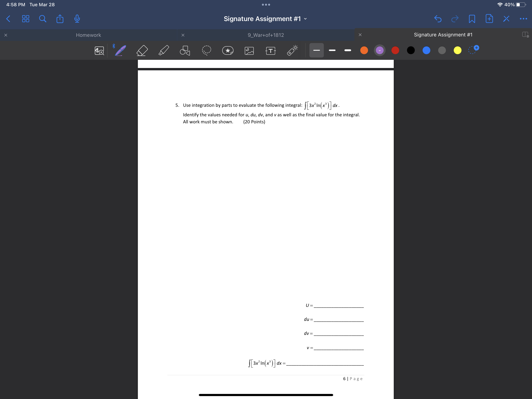The image size is (532, 399).
Task: Open the Shapes tool
Action: 185,50
